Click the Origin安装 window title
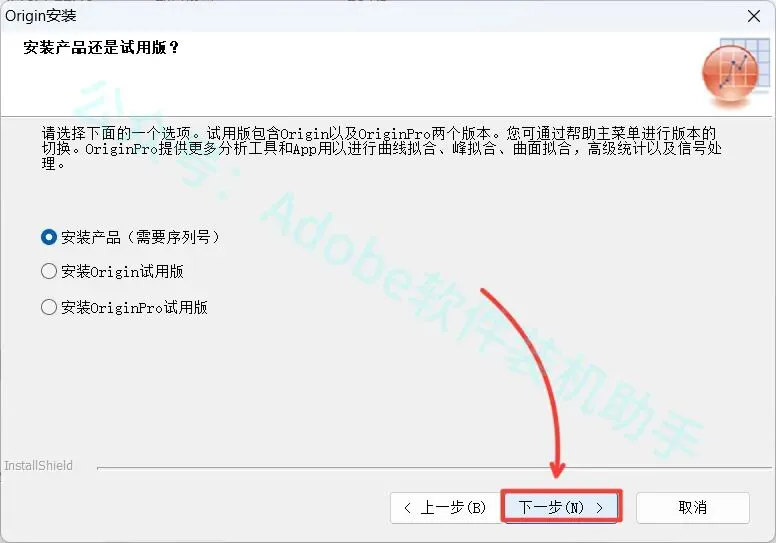This screenshot has width=776, height=543. 41,16
